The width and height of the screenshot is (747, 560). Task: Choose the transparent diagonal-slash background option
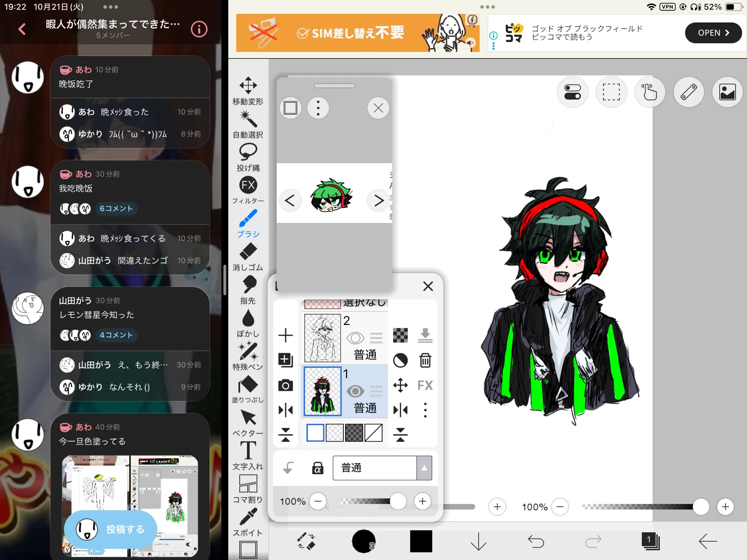(373, 433)
